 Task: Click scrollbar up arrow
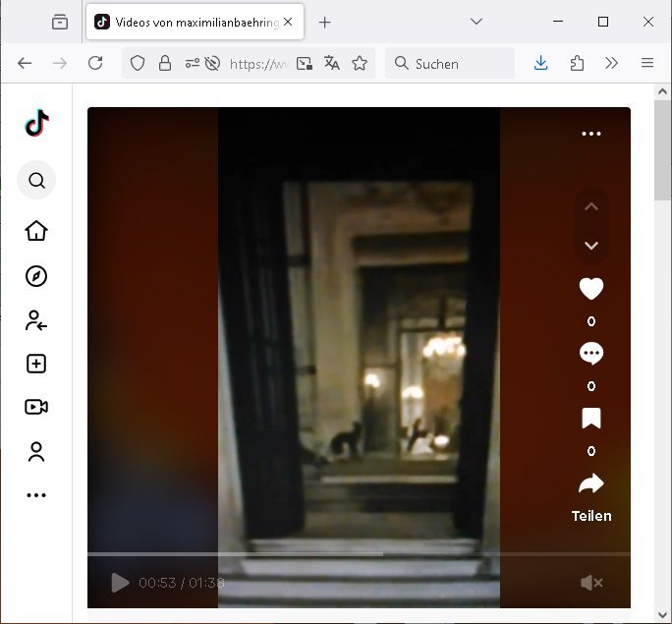(662, 91)
